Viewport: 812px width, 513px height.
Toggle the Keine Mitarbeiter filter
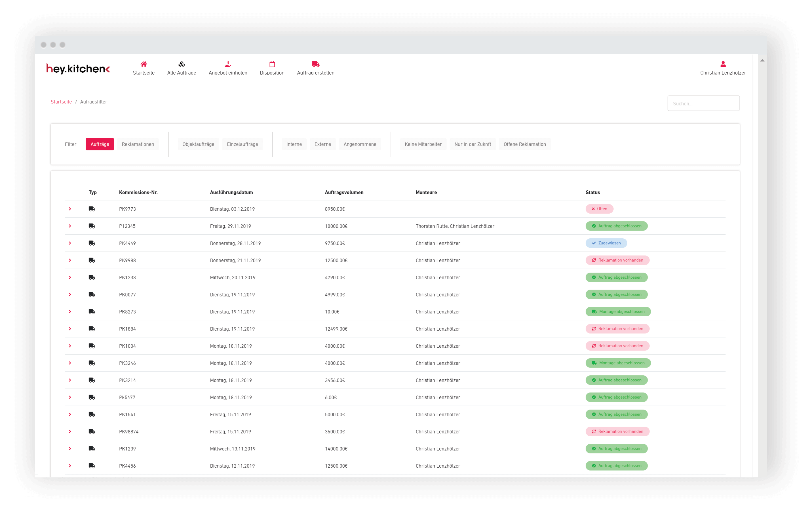[423, 144]
